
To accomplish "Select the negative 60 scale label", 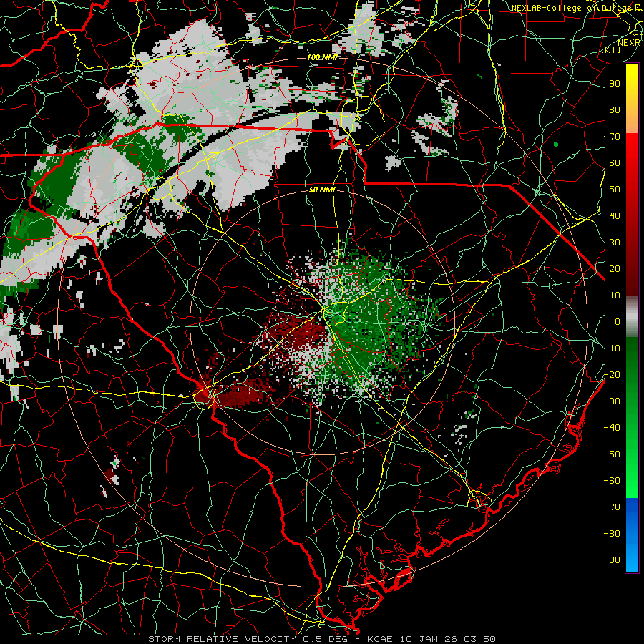I will tap(612, 481).
